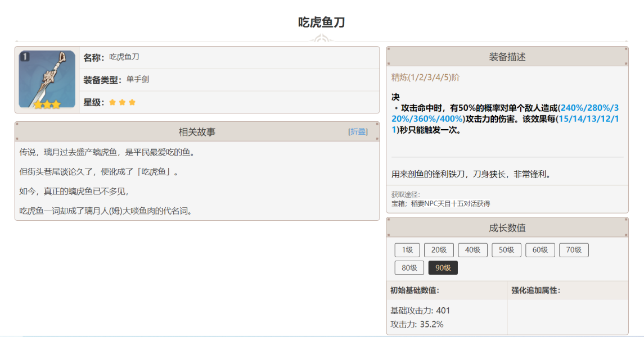The image size is (644, 337).
Task: Click the description 用来剖鱼的锋利铁刀 line
Action: (x=471, y=174)
